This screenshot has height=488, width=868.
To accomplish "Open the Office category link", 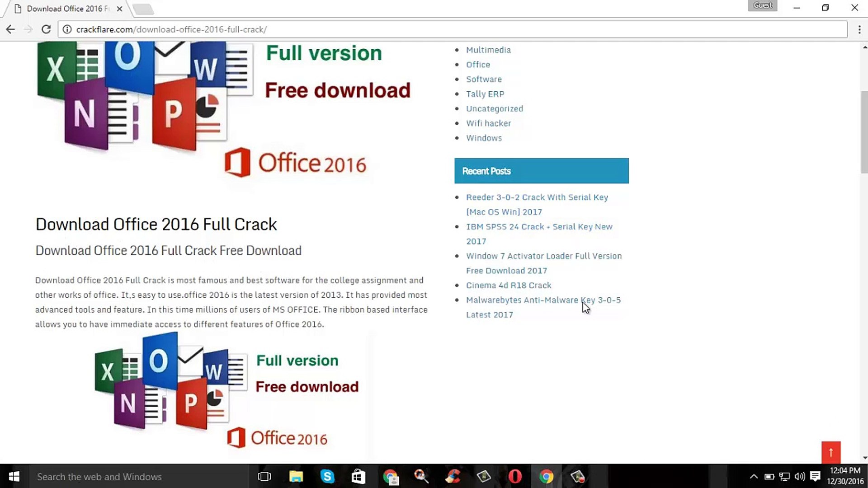I will 478,65.
